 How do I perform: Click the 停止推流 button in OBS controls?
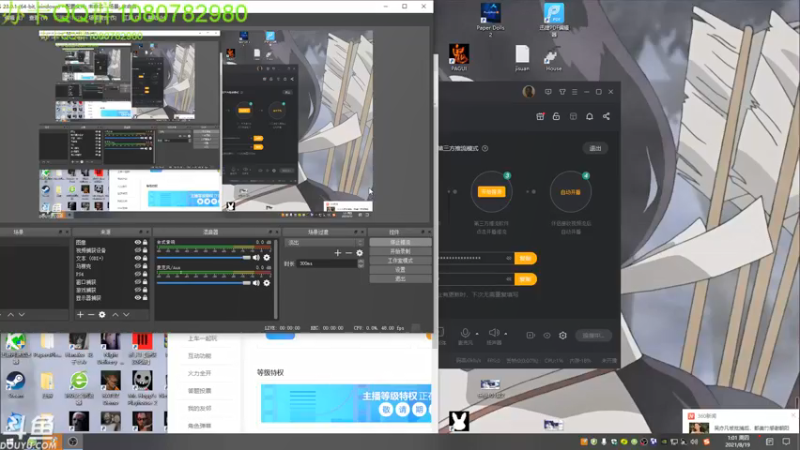coord(400,242)
